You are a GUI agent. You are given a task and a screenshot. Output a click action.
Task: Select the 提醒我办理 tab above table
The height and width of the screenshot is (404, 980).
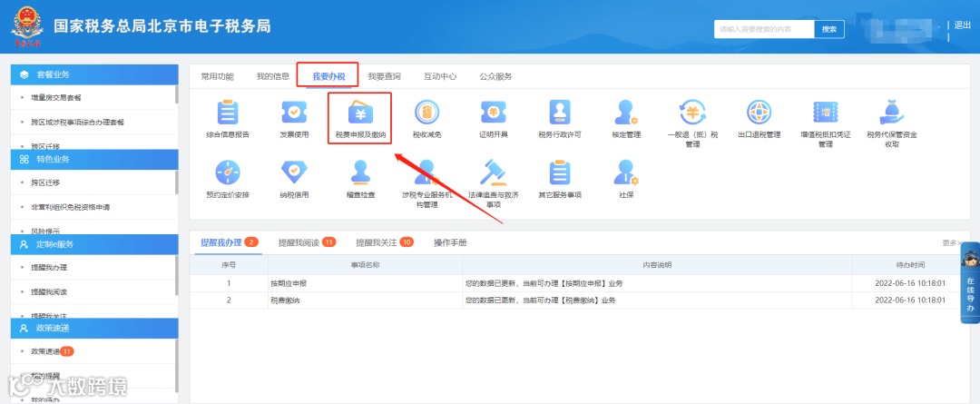(230, 242)
